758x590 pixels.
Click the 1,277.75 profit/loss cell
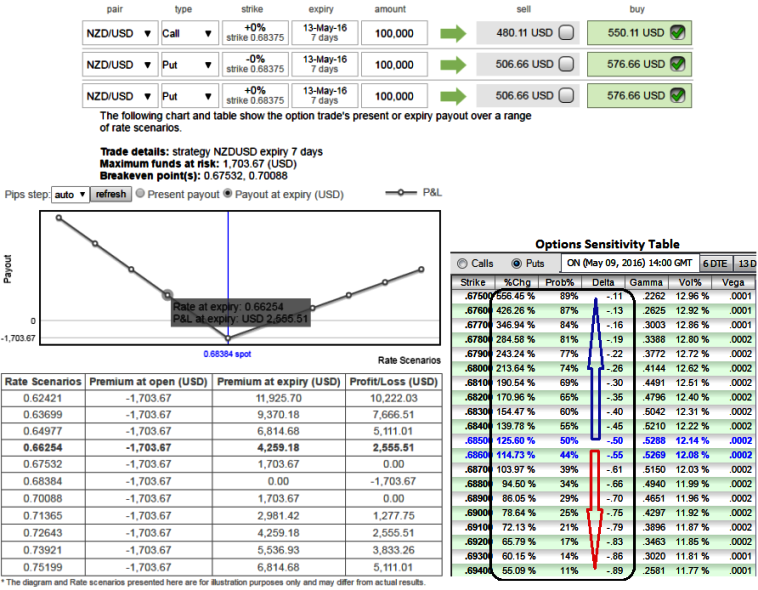pos(394,516)
